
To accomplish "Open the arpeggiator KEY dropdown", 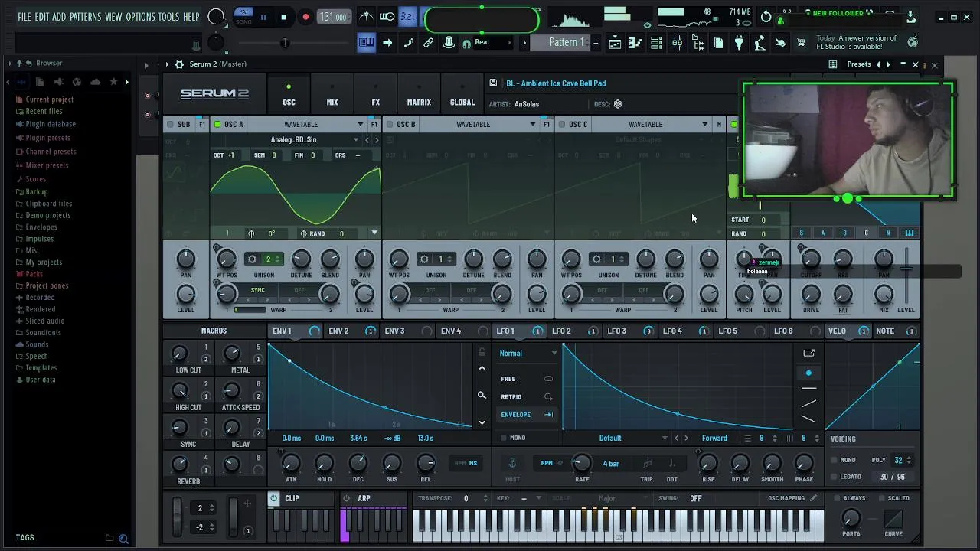I will 528,498.
